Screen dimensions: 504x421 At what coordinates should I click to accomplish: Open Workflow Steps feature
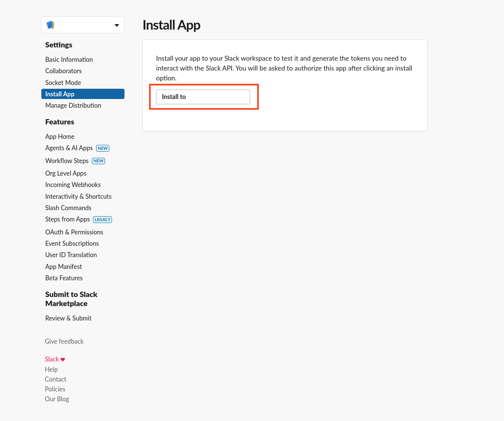point(67,161)
